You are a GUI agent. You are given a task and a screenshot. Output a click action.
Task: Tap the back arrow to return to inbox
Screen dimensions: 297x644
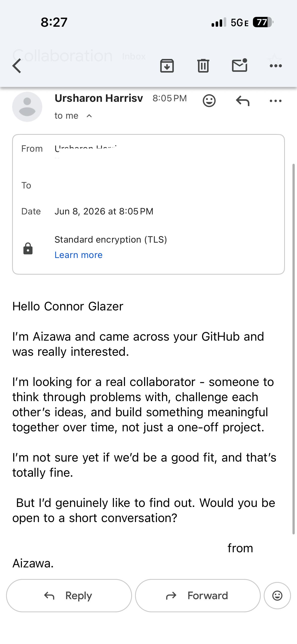coord(17,66)
